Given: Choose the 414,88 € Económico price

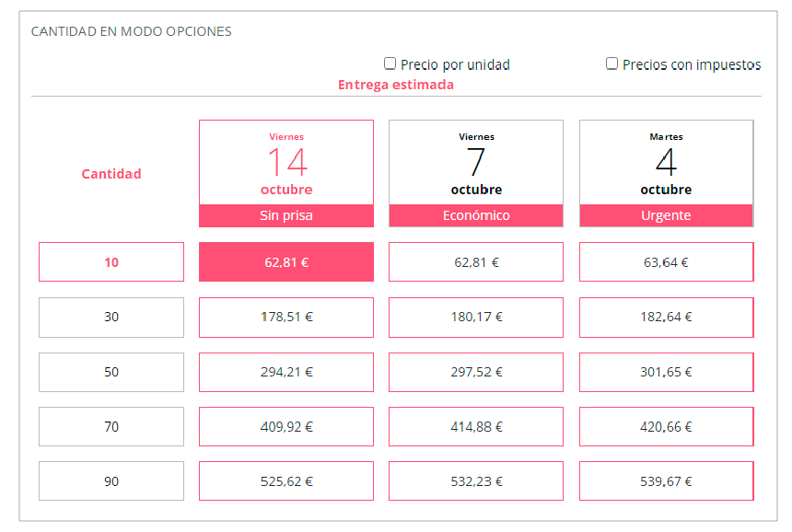Looking at the screenshot, I should [x=476, y=426].
